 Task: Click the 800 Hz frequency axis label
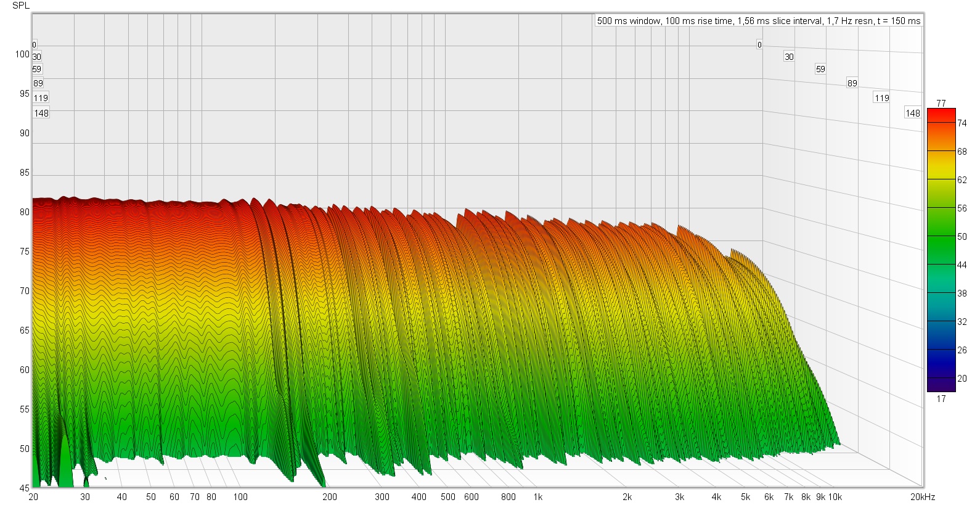(508, 497)
